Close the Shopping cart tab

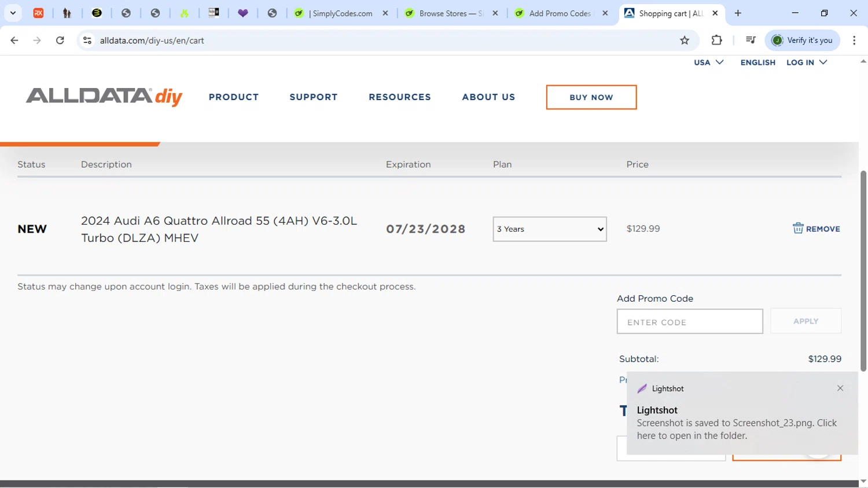[x=715, y=13]
